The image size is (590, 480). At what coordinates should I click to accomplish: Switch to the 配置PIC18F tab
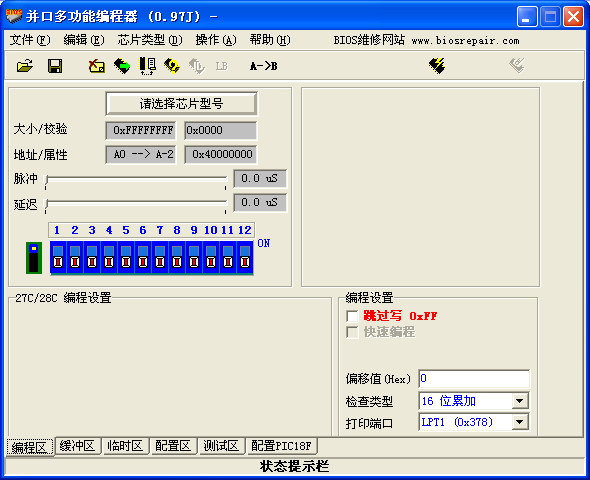click(281, 446)
